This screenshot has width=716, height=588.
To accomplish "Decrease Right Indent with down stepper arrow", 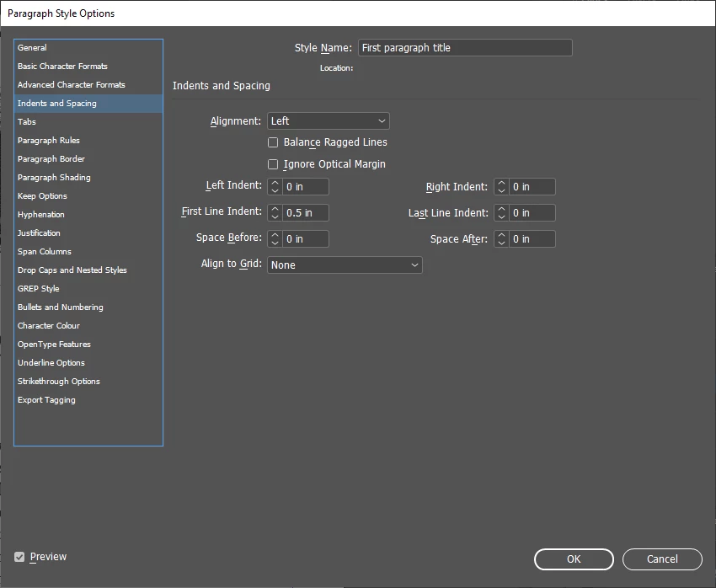I will [x=501, y=191].
